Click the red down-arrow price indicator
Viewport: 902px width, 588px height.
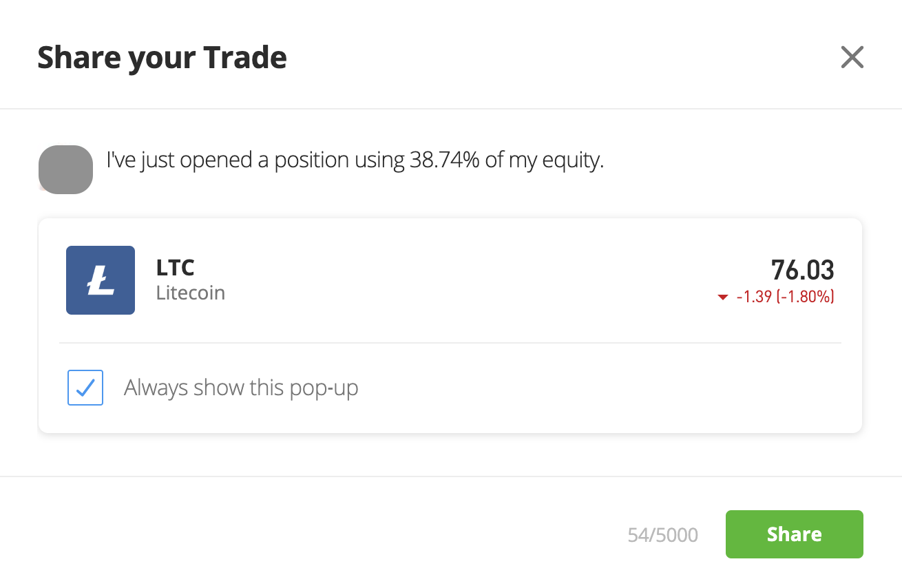pyautogui.click(x=722, y=297)
